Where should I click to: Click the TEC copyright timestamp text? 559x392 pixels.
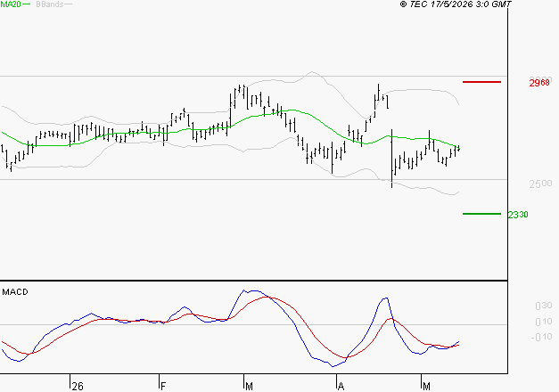click(456, 4)
